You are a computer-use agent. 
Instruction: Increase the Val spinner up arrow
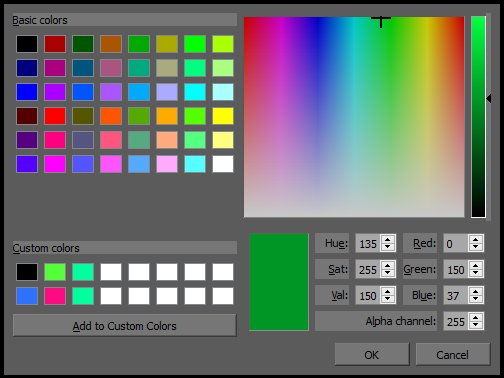(x=388, y=291)
